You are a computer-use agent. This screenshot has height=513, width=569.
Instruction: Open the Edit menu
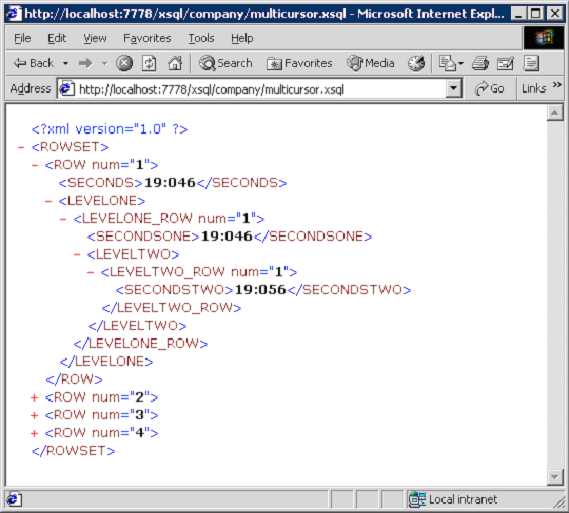click(57, 38)
